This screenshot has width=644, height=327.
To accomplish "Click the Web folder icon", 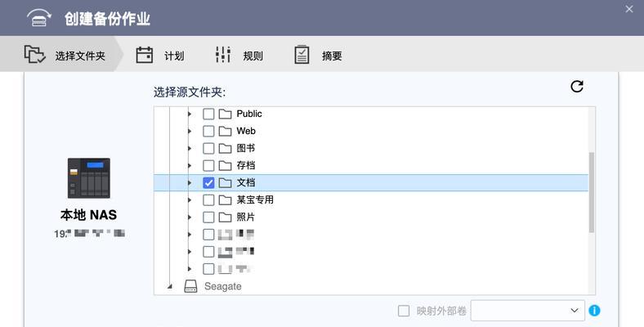I will click(x=225, y=131).
